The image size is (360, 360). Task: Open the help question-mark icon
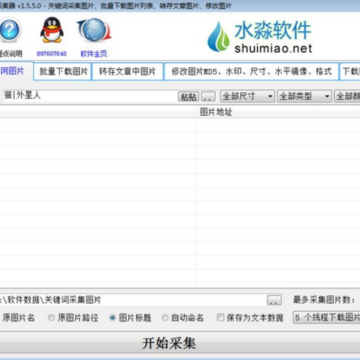pos(9,30)
